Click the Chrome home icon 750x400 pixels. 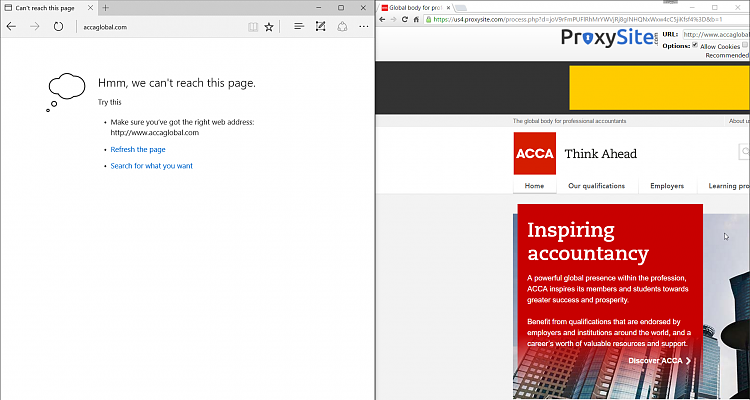pos(416,20)
